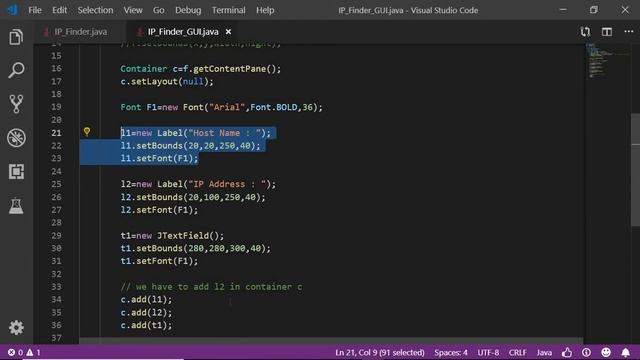
Task: Open the Debug view in activity bar
Action: click(x=16, y=138)
